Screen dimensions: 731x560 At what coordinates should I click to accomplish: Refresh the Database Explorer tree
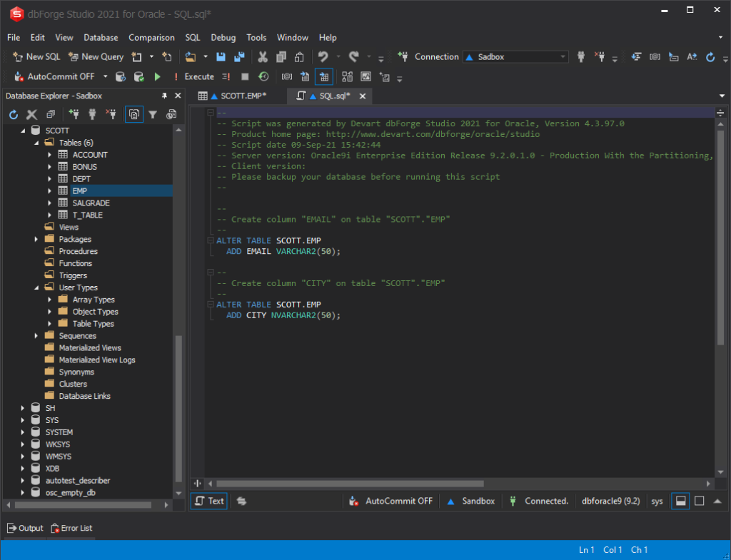click(13, 114)
